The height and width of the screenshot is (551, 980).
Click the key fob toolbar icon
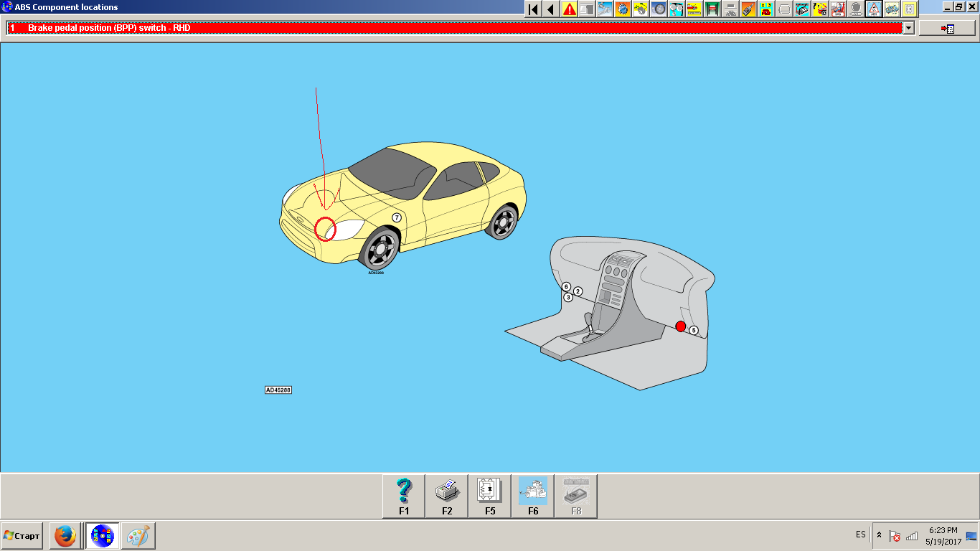pyautogui.click(x=748, y=9)
